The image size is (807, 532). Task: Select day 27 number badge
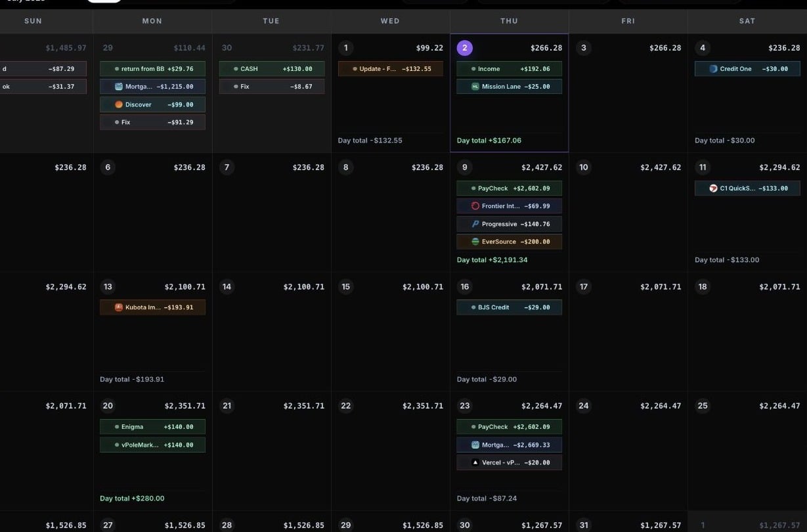[108, 525]
